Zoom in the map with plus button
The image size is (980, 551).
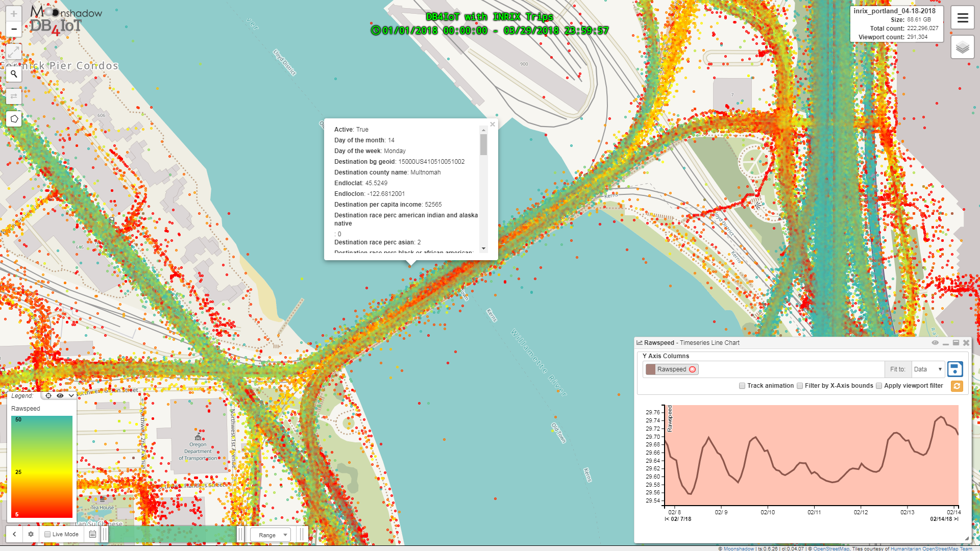click(x=14, y=14)
